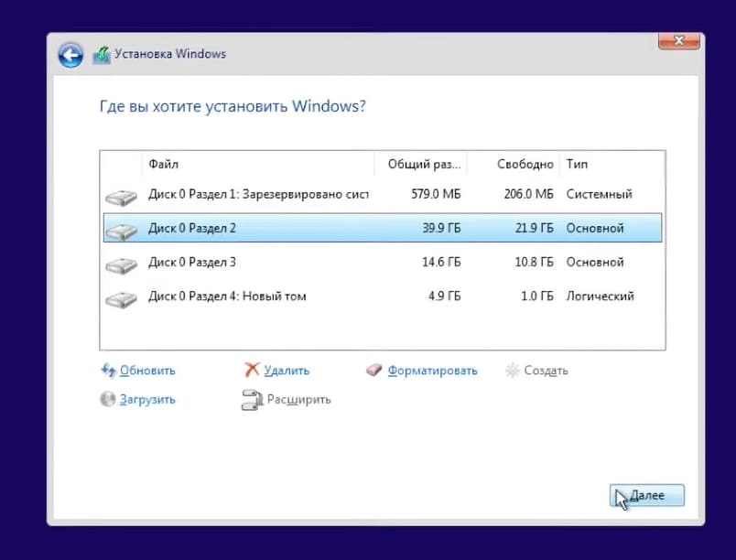
Task: Click drive icon for Диск 0 Раздел 3
Action: tap(121, 265)
